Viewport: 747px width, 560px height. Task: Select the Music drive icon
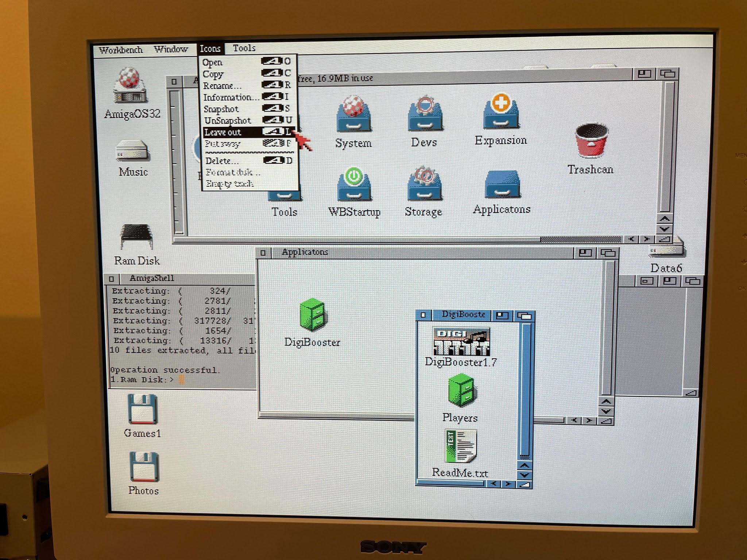point(132,150)
